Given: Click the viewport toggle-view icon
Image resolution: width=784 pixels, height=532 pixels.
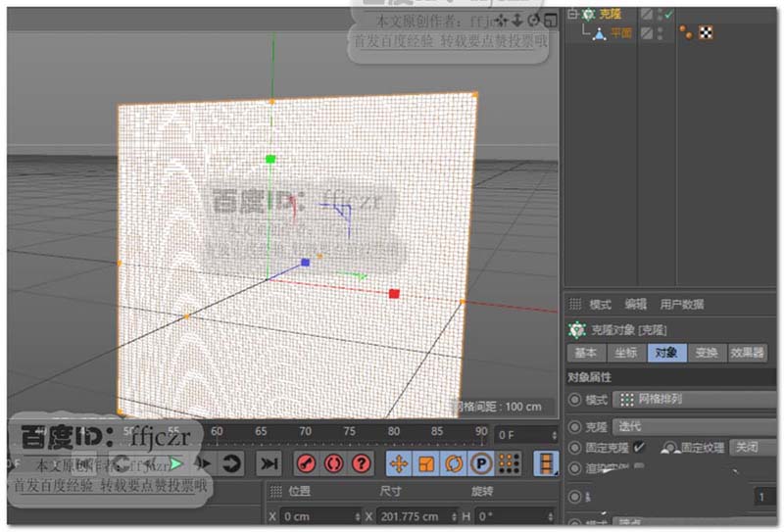Looking at the screenshot, I should [x=550, y=20].
